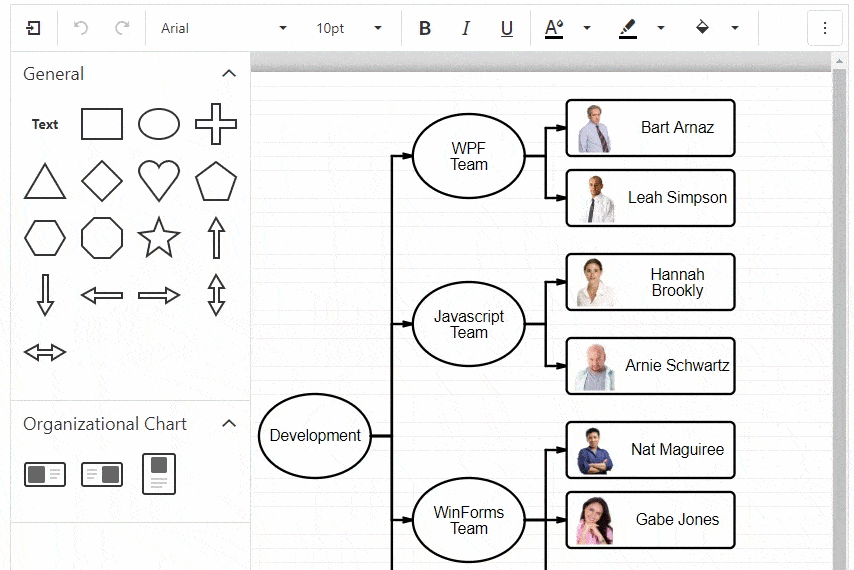
Task: Click the undo icon in toolbar
Action: (81, 28)
